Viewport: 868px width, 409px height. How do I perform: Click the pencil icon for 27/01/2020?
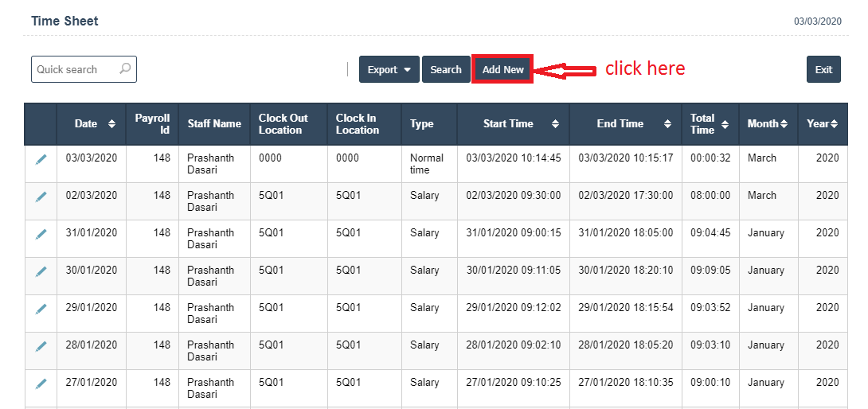(x=41, y=384)
